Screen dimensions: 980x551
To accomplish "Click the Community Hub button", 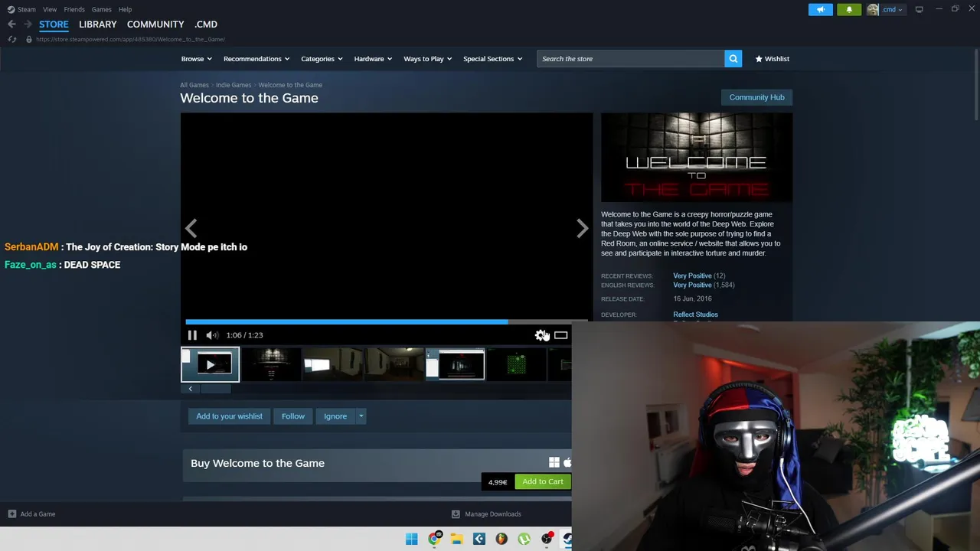I will [756, 97].
